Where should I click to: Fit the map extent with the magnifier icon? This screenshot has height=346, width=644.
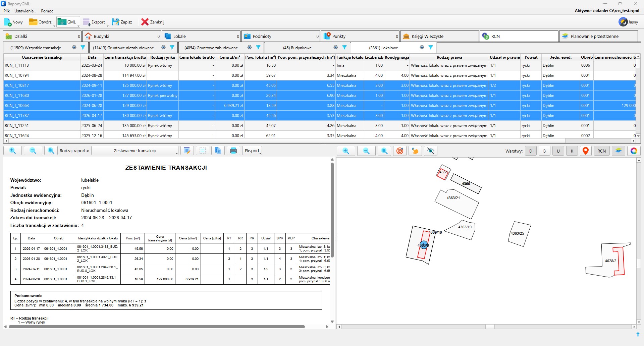[384, 151]
